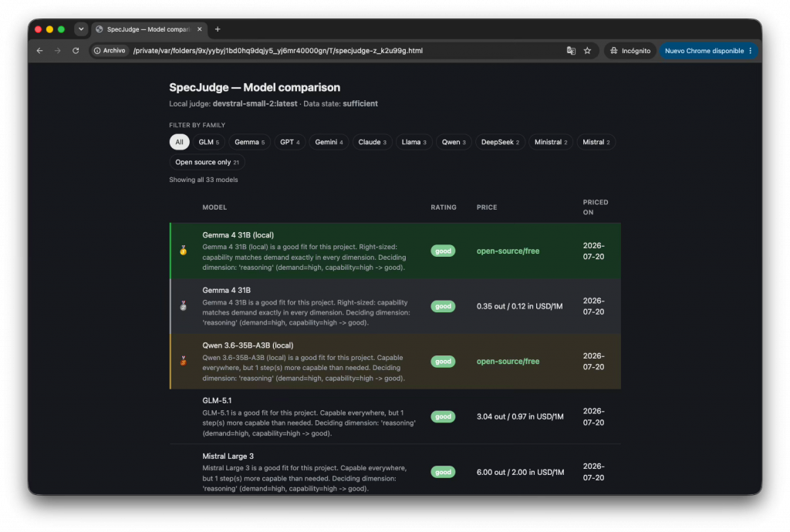Viewport: 790px width, 532px height.
Task: Go back using the browser back arrow
Action: tap(40, 51)
